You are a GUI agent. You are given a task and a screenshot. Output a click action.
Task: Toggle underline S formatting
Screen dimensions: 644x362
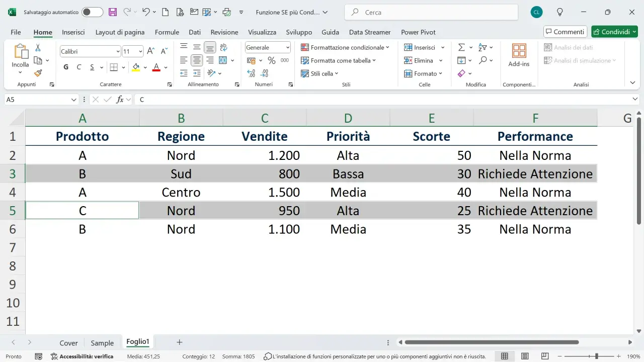(92, 67)
